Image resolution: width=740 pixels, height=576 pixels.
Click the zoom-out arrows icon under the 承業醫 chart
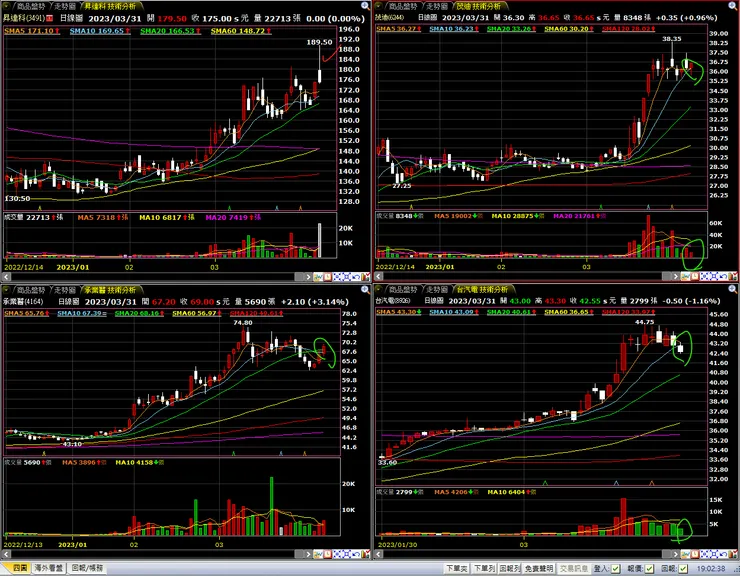click(x=347, y=554)
